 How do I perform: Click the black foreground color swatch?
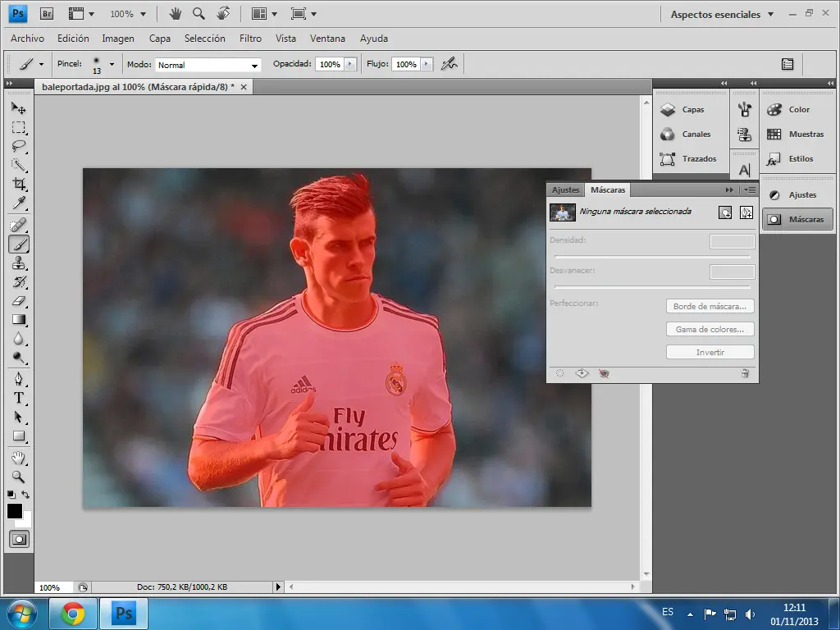(15, 511)
